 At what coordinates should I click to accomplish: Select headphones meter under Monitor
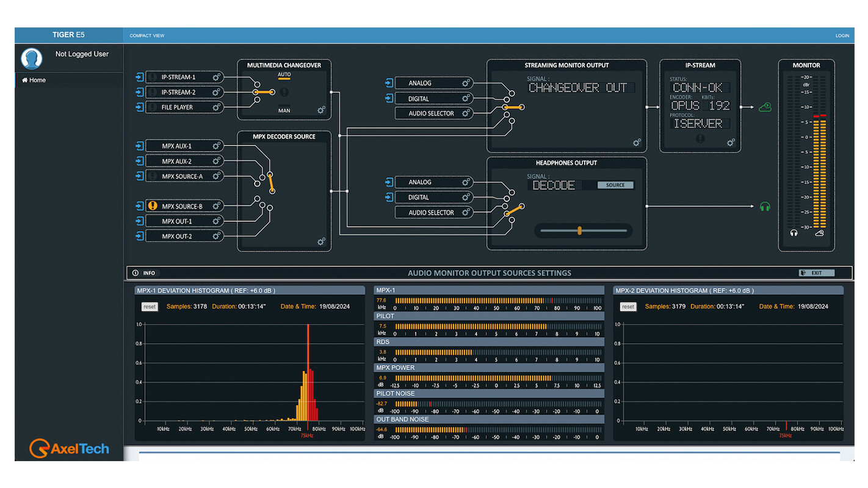(794, 233)
